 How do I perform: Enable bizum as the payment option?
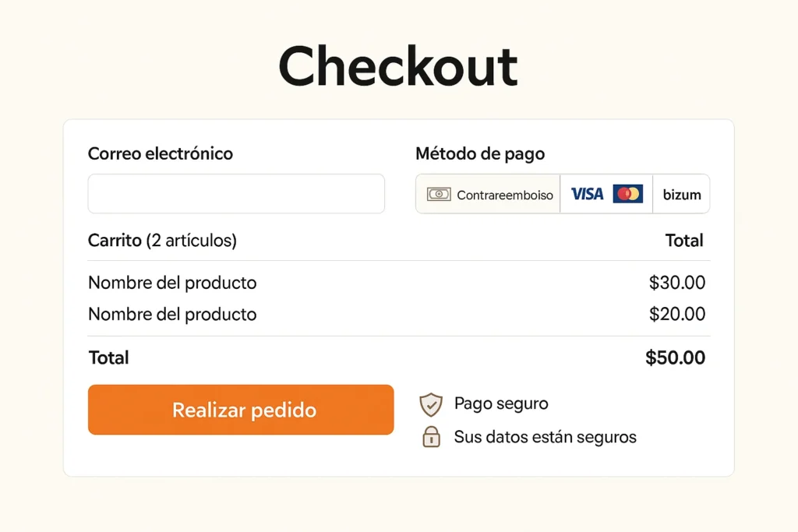click(x=680, y=193)
